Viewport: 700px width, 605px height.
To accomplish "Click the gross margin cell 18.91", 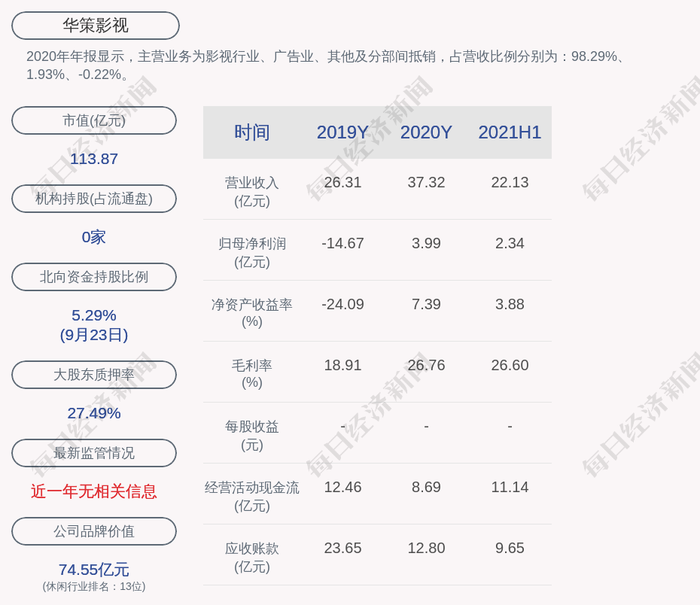I will [343, 366].
